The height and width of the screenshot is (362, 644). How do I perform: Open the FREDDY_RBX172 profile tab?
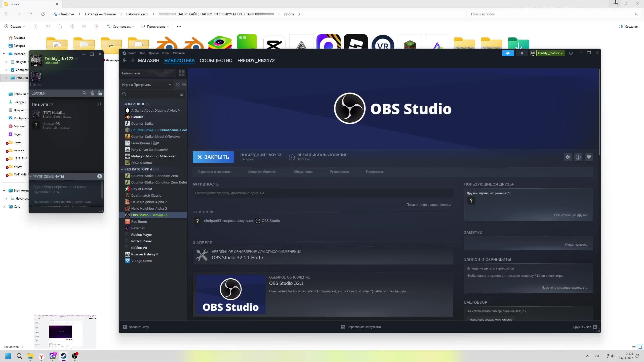[x=256, y=61]
